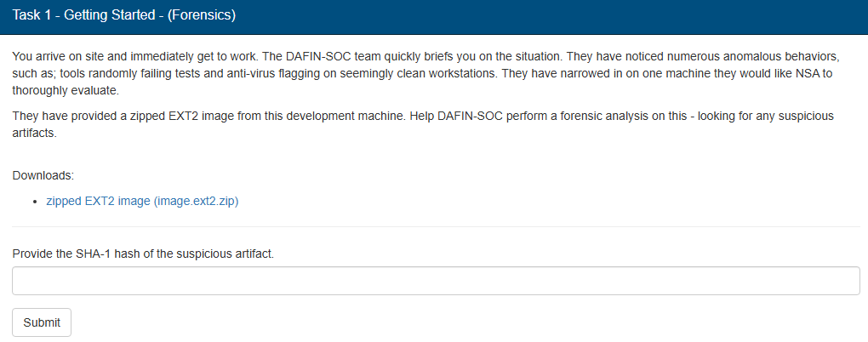This screenshot has height=342, width=868.
Task: Click "They have provided" paragraph start
Action: point(63,116)
